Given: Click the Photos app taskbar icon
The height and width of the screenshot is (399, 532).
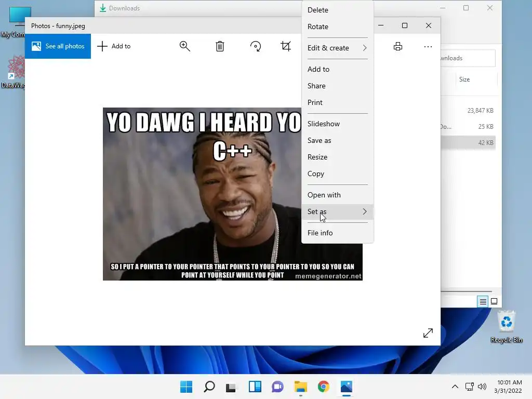Looking at the screenshot, I should tap(347, 387).
